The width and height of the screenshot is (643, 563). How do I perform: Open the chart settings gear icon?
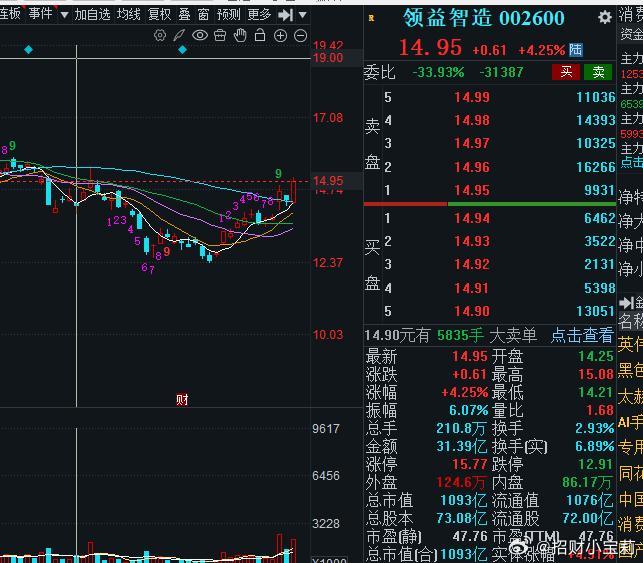point(160,36)
